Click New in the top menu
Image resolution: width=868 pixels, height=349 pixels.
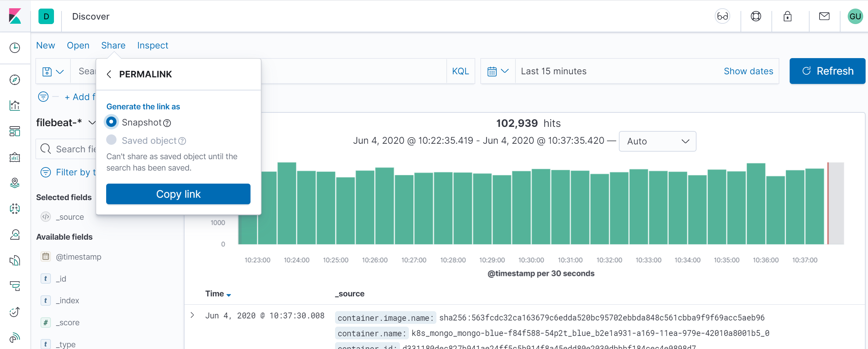click(46, 45)
